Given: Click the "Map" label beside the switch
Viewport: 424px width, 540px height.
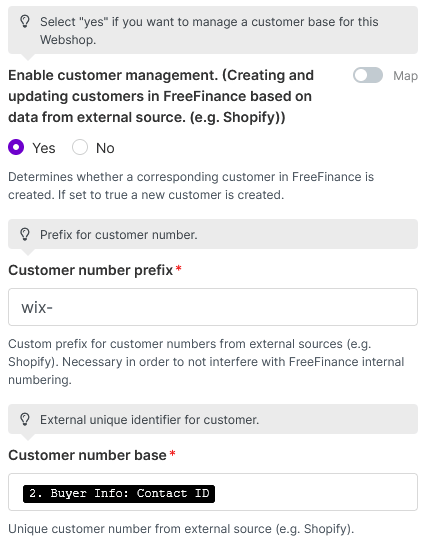Looking at the screenshot, I should click(405, 76).
